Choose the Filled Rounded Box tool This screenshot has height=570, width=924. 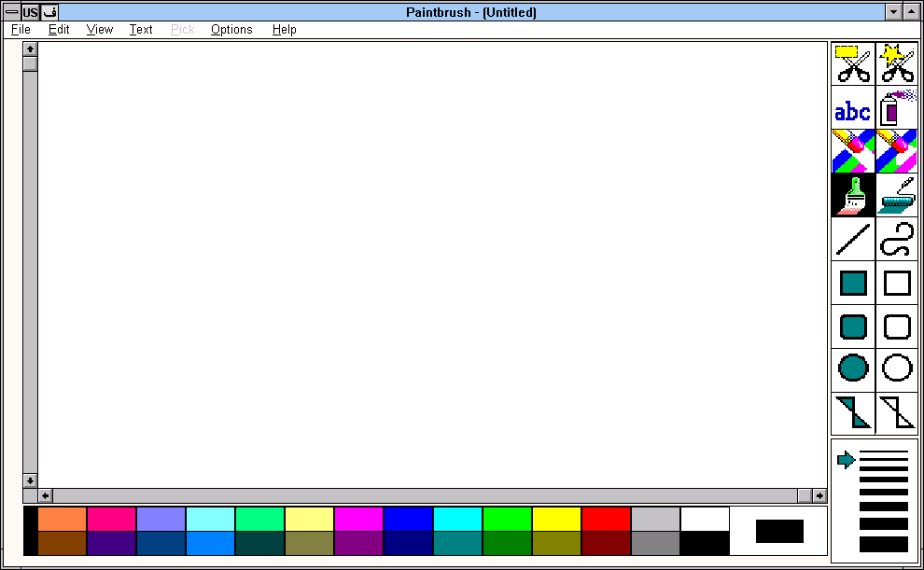853,327
